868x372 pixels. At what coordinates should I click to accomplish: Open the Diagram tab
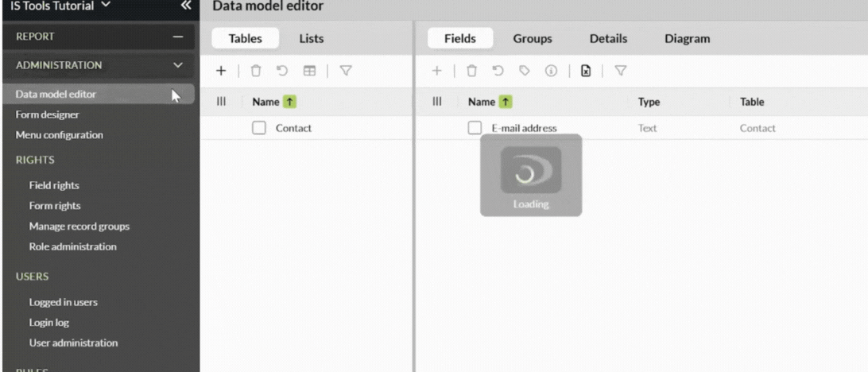pos(687,38)
